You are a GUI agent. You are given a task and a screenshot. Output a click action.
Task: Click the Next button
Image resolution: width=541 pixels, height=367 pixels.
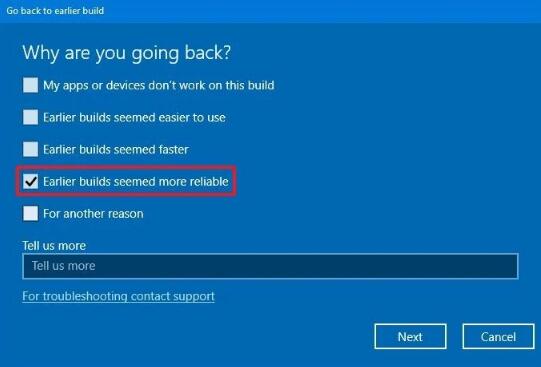410,336
